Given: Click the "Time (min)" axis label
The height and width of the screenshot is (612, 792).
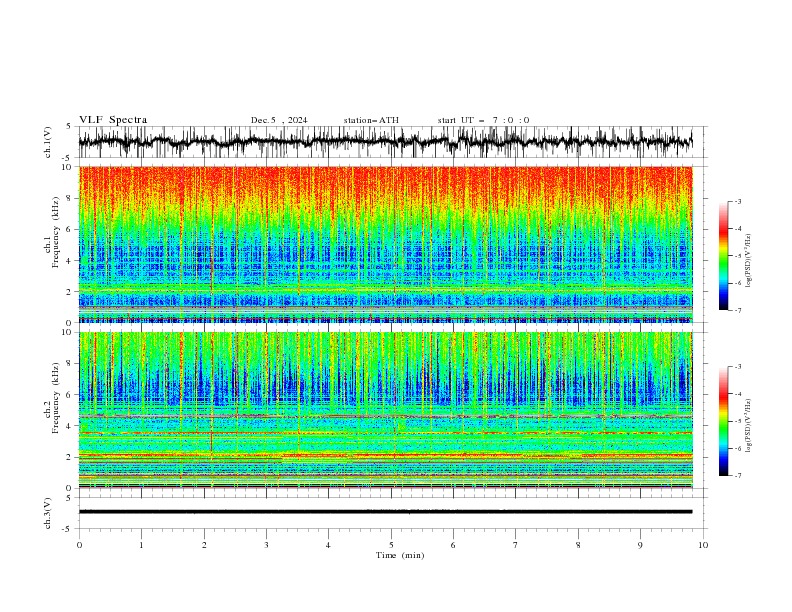Looking at the screenshot, I should pos(400,555).
